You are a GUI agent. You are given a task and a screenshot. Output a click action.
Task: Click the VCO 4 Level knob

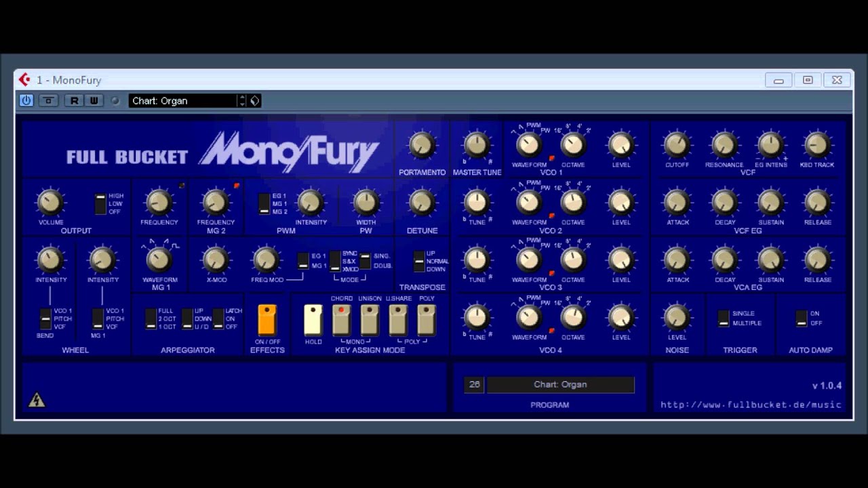click(x=620, y=317)
